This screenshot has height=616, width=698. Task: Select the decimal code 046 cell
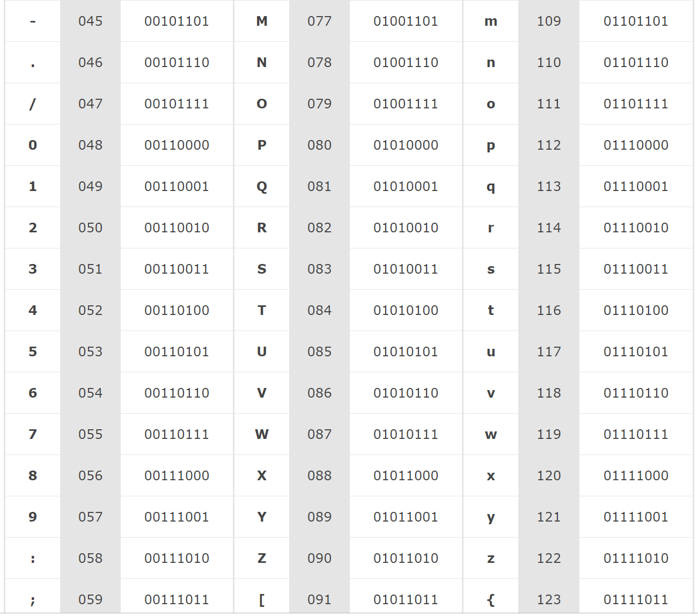click(90, 63)
